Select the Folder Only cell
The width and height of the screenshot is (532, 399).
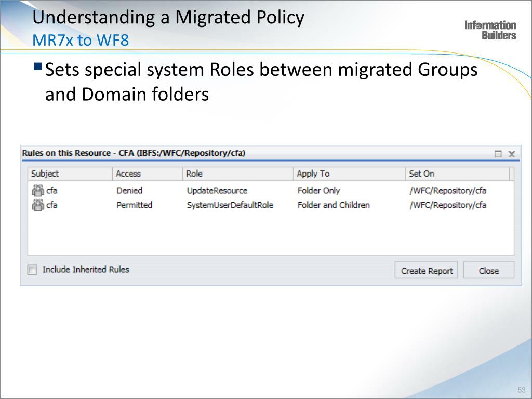click(318, 190)
